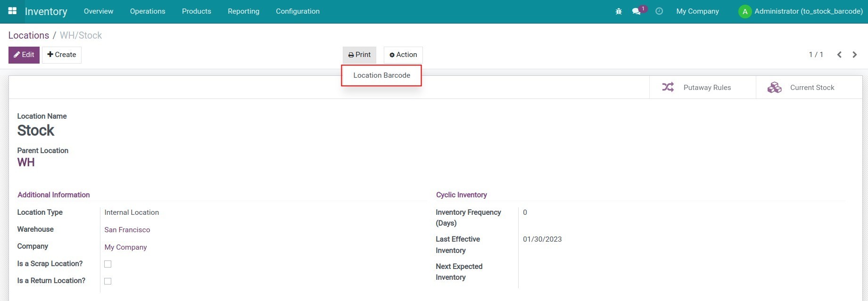Open the Operations menu
The width and height of the screenshot is (868, 301).
click(x=148, y=11)
